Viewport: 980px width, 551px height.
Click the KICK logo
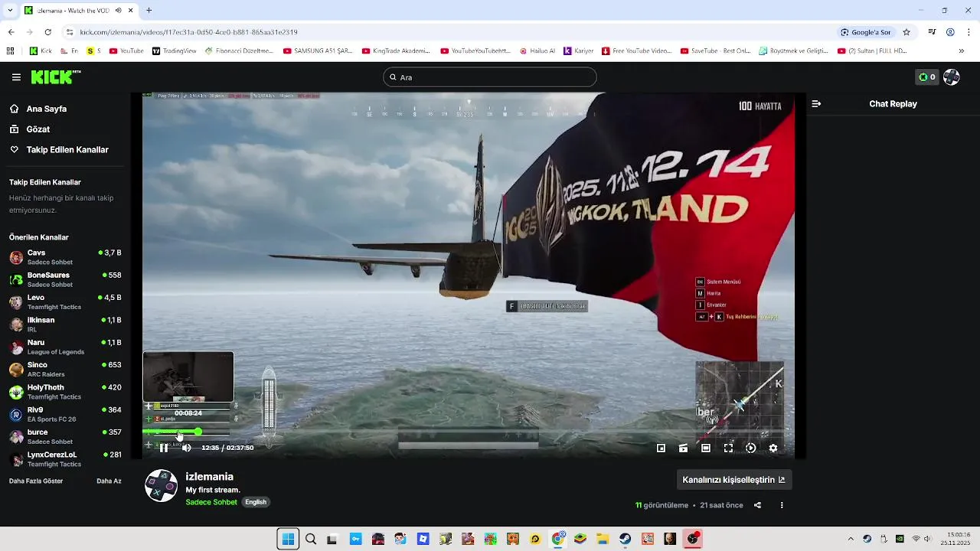55,77
